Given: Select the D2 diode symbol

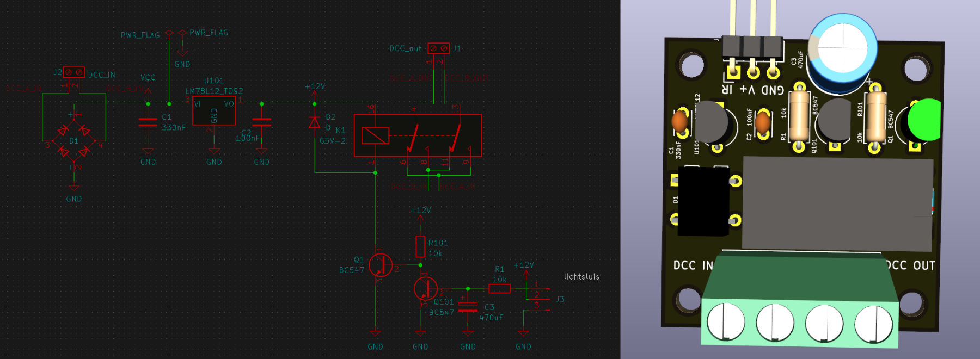Looking at the screenshot, I should coord(315,122).
